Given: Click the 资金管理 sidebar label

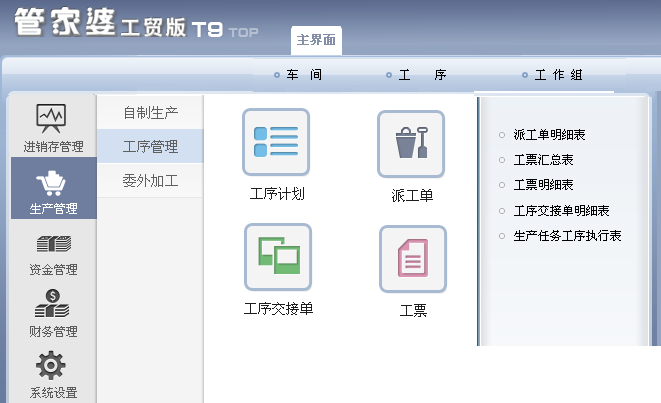Looking at the screenshot, I should [53, 269].
